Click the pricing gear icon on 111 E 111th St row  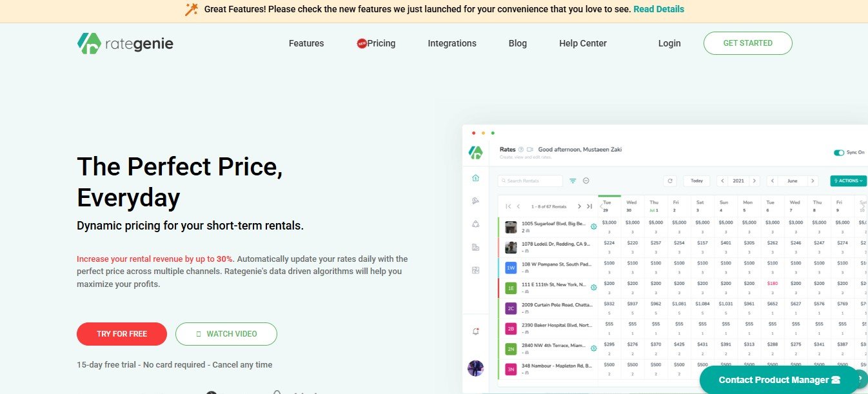click(593, 288)
